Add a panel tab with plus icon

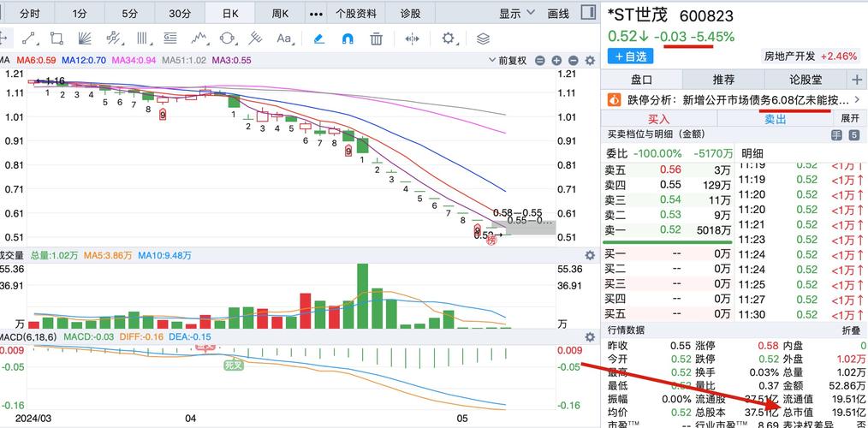(857, 80)
